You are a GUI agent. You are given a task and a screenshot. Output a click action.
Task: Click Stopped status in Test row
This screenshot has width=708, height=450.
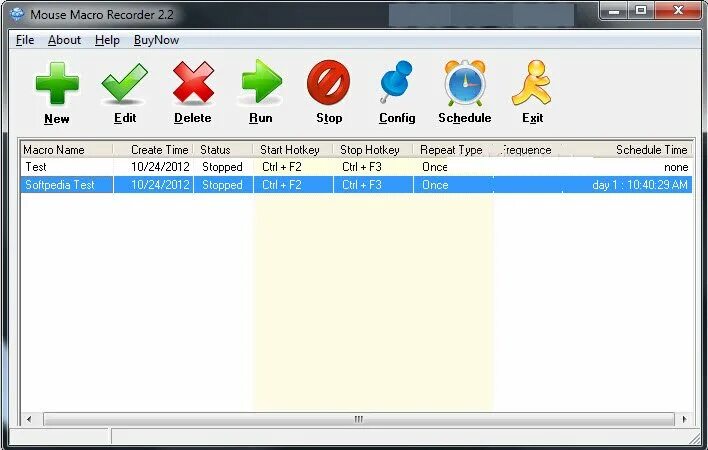click(222, 167)
